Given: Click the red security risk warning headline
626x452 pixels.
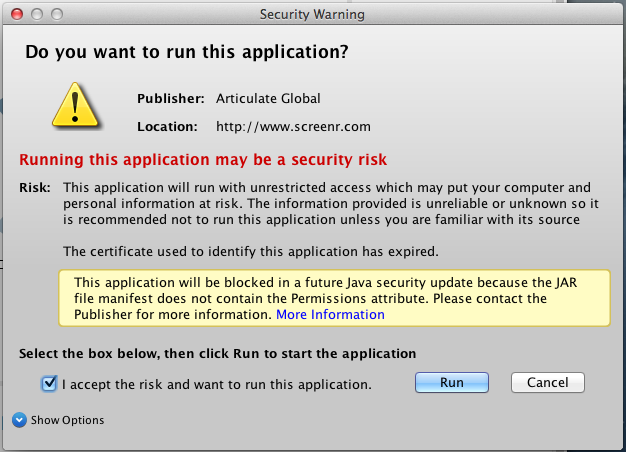Looking at the screenshot, I should [203, 160].
